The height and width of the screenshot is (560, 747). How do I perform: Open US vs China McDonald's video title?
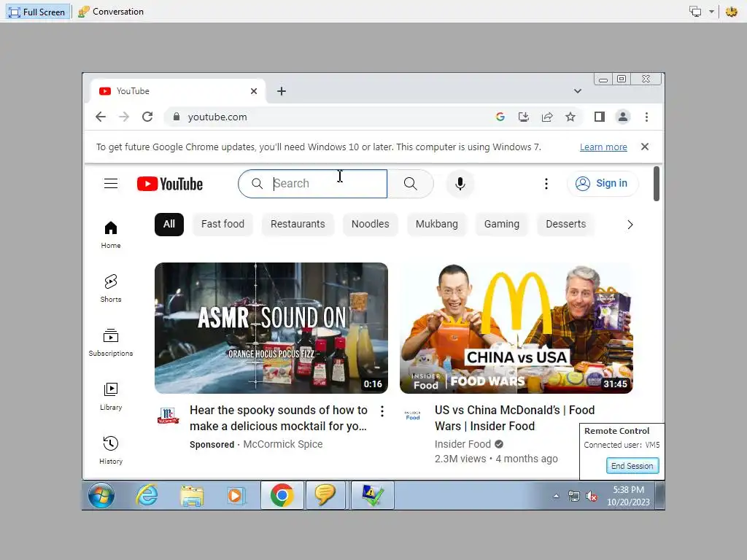click(x=514, y=418)
